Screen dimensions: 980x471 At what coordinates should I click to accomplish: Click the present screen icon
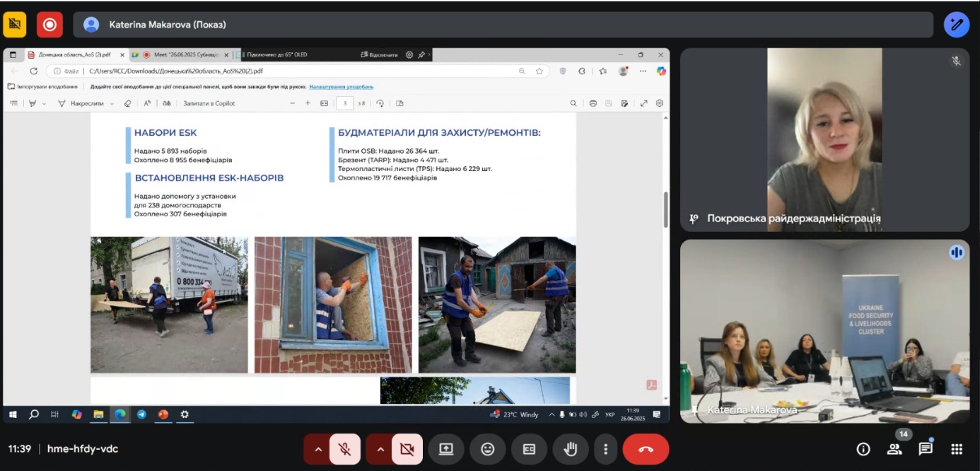[446, 449]
